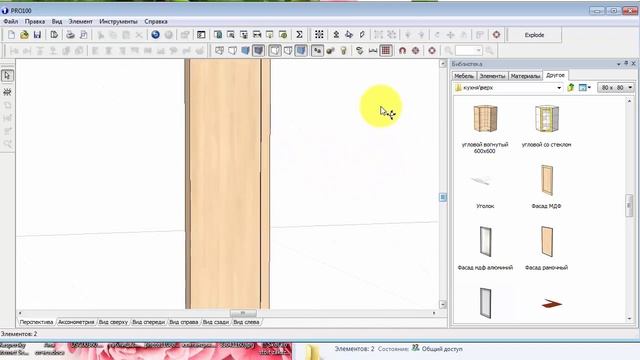The height and width of the screenshot is (360, 640).
Task: Open the Library panel options arrow
Action: [x=619, y=64]
